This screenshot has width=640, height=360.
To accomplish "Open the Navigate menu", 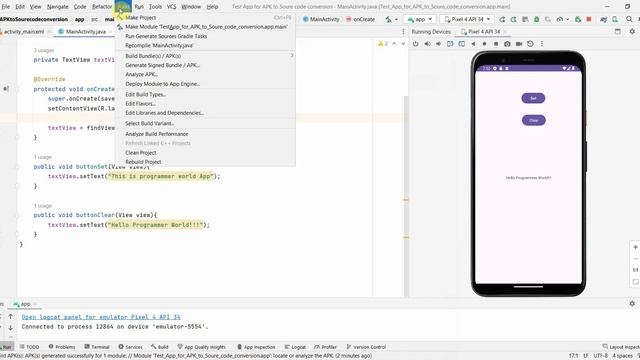I will (58, 7).
